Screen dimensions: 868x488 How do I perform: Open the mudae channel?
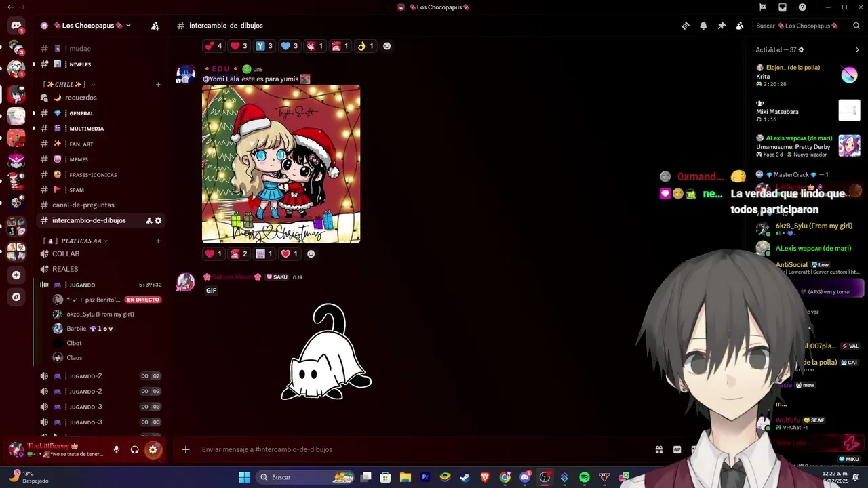[101, 49]
